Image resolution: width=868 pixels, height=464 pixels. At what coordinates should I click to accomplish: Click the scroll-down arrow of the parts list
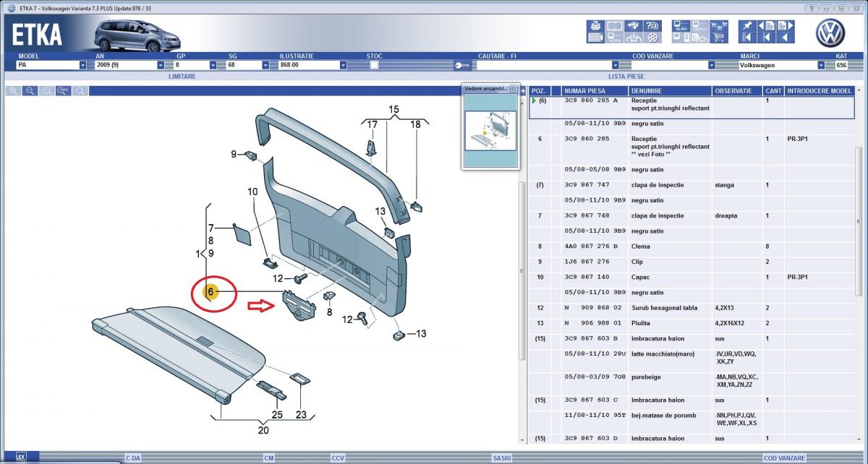coord(859,438)
